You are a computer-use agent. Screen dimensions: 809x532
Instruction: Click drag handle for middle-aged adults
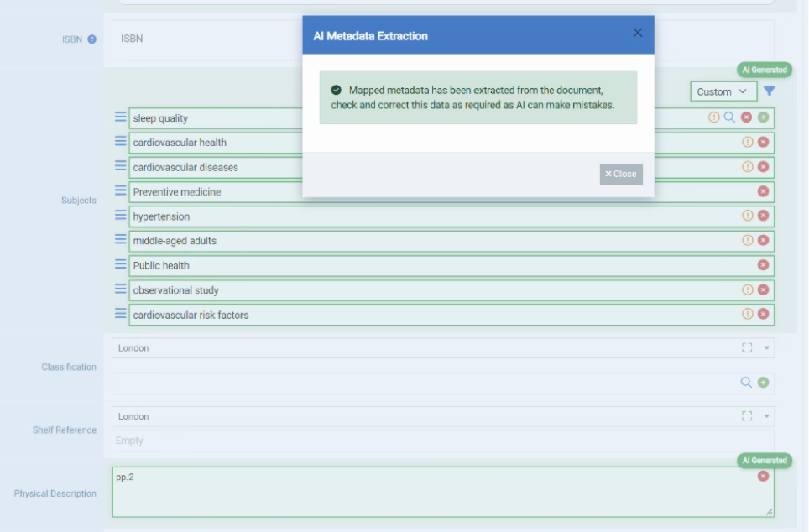[120, 239]
